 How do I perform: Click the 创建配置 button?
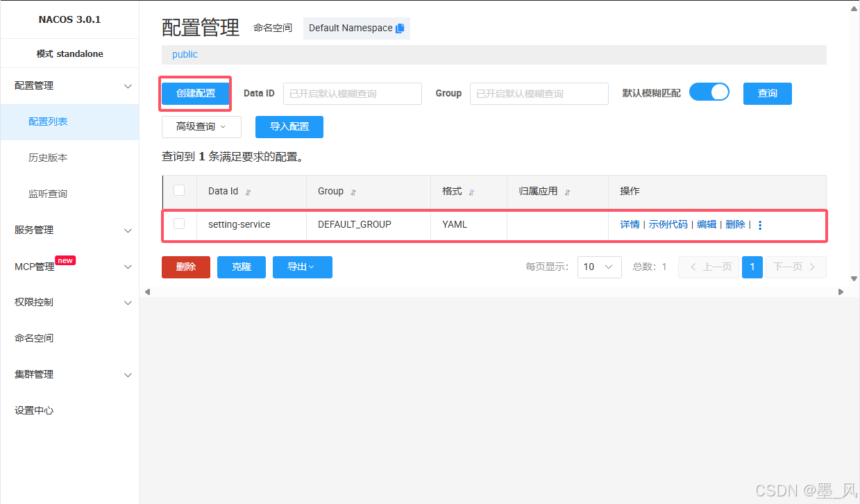[195, 93]
